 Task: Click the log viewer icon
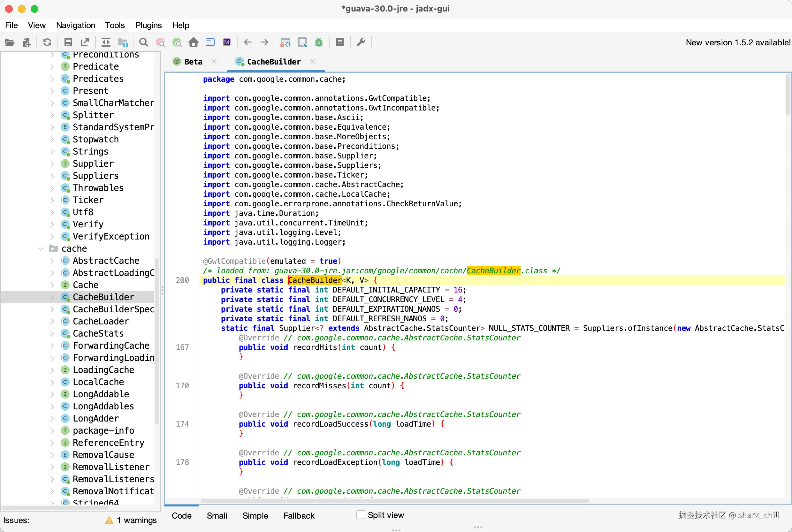click(x=340, y=42)
